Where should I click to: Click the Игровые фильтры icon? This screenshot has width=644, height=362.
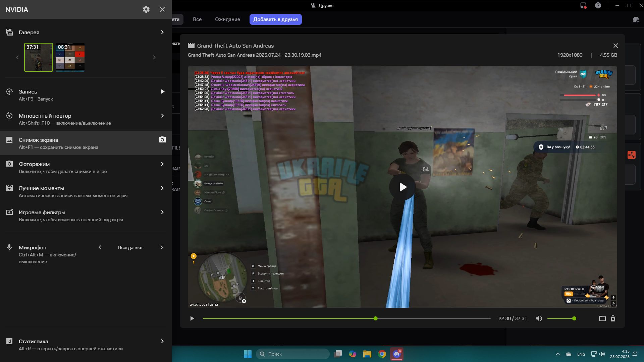click(x=9, y=212)
